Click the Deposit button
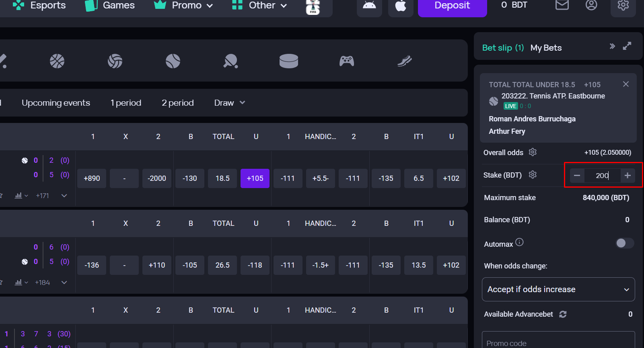 [x=453, y=6]
